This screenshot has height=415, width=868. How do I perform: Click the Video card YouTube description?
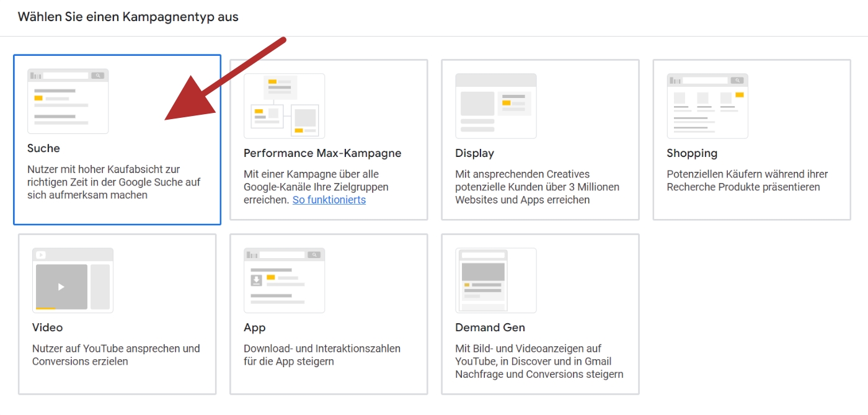coord(116,355)
